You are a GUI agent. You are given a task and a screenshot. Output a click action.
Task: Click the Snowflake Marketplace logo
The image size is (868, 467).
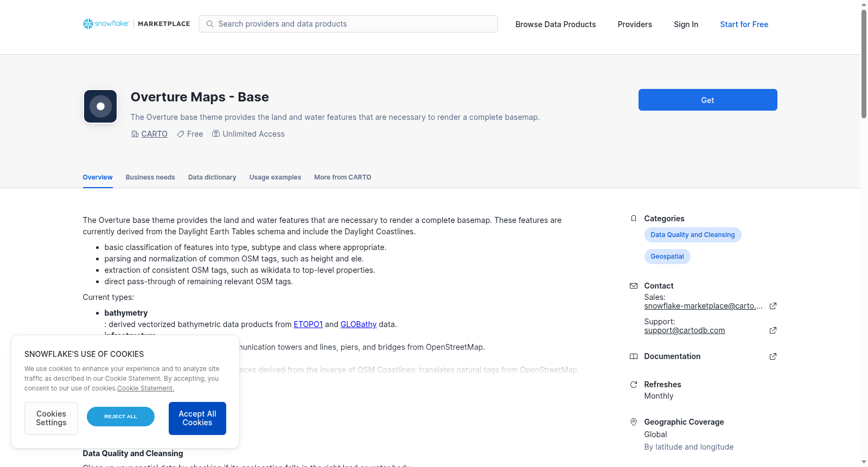pyautogui.click(x=136, y=24)
